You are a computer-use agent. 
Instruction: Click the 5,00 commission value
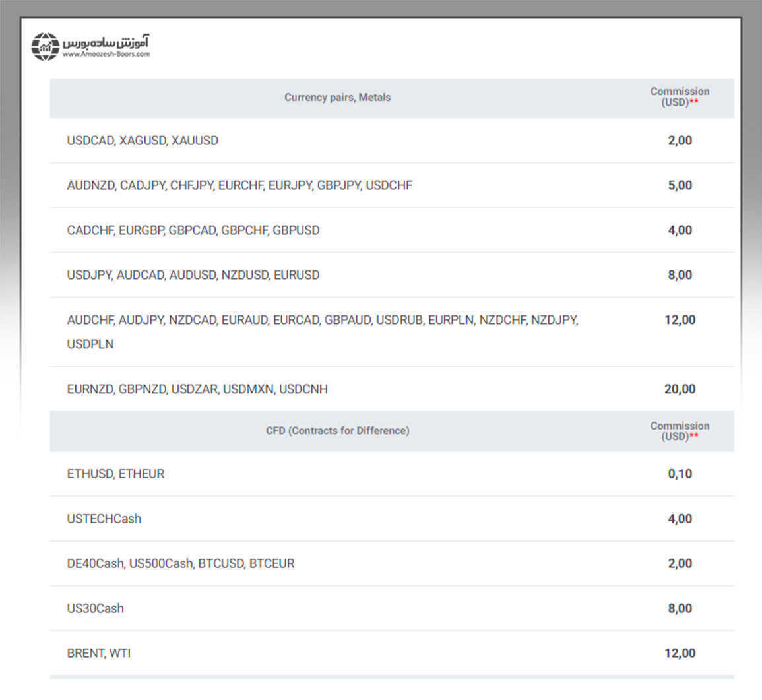click(680, 185)
